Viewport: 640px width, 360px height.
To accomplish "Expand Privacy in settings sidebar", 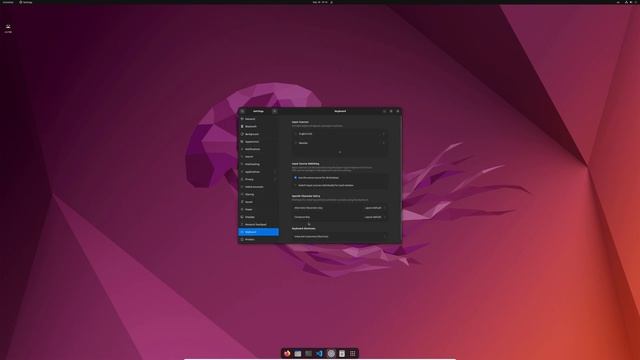I will point(259,179).
